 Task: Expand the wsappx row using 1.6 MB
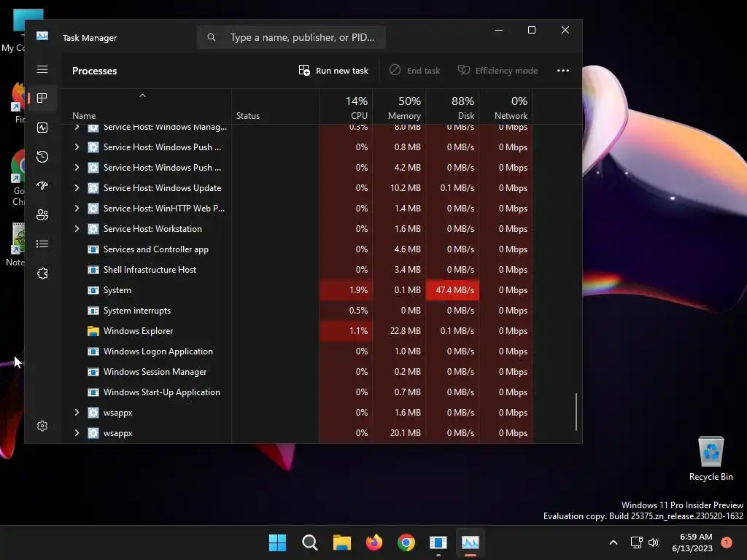click(77, 413)
